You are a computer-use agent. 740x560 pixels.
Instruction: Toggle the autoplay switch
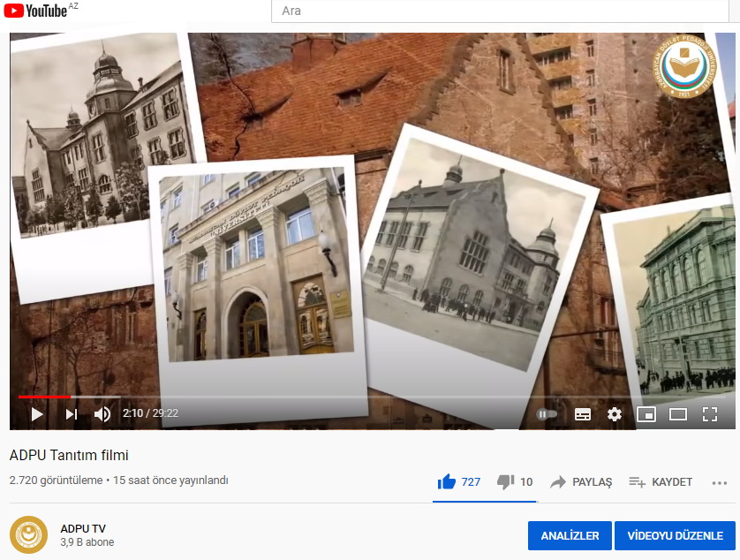(x=547, y=413)
